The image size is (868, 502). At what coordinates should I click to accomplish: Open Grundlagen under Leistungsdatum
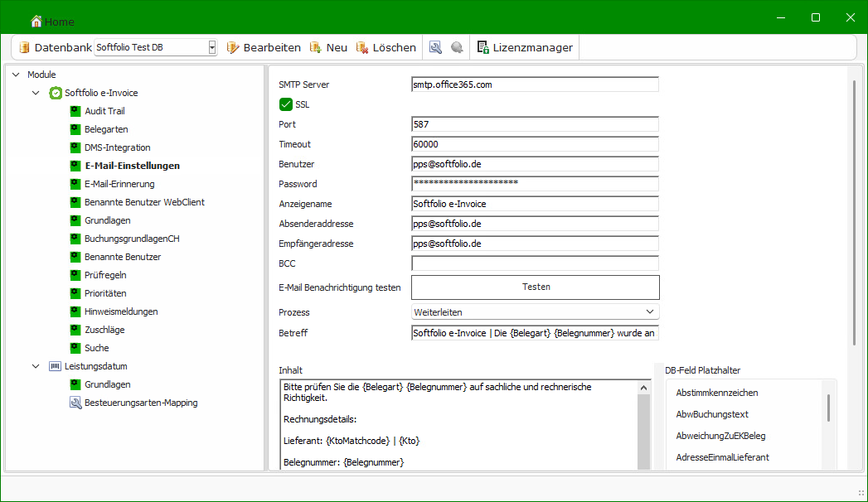point(108,385)
